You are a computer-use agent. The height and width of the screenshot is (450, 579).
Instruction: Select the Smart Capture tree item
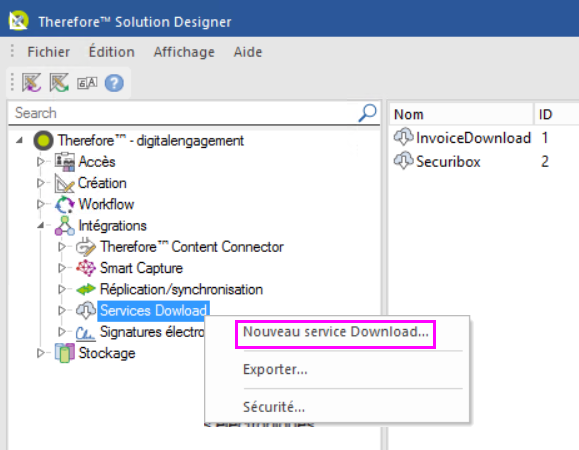(141, 268)
